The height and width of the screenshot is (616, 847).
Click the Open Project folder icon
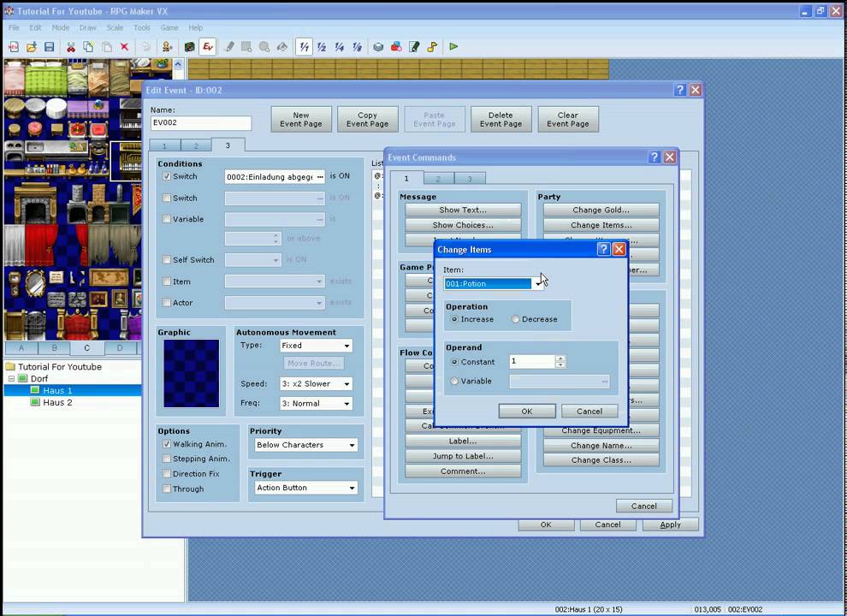click(x=32, y=47)
